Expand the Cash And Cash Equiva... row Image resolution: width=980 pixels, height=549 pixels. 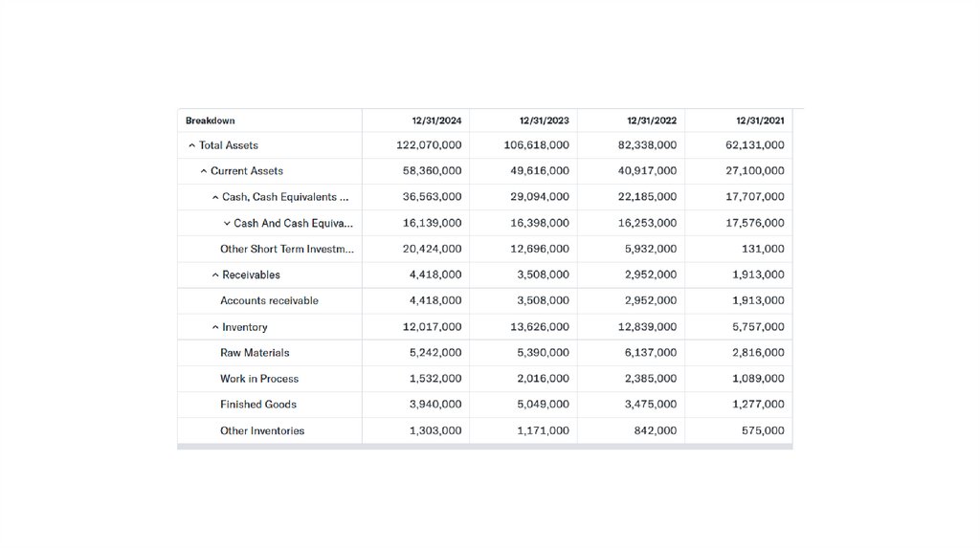[227, 223]
